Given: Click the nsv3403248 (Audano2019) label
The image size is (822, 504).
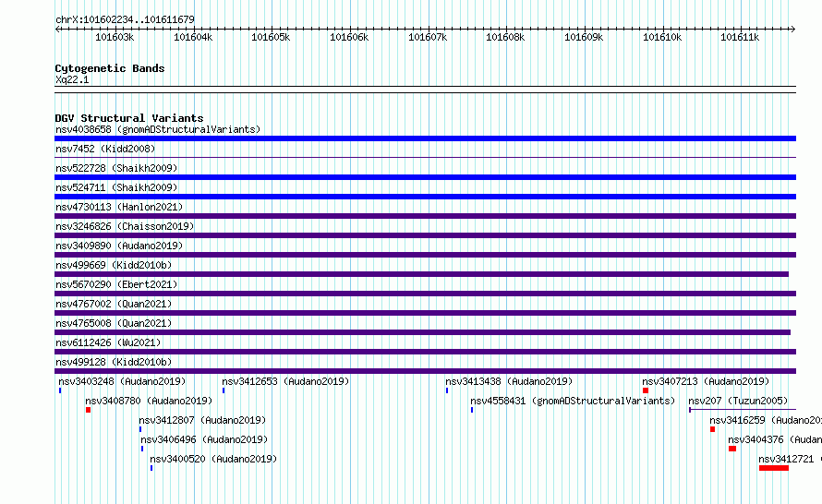Looking at the screenshot, I should pos(122,381).
